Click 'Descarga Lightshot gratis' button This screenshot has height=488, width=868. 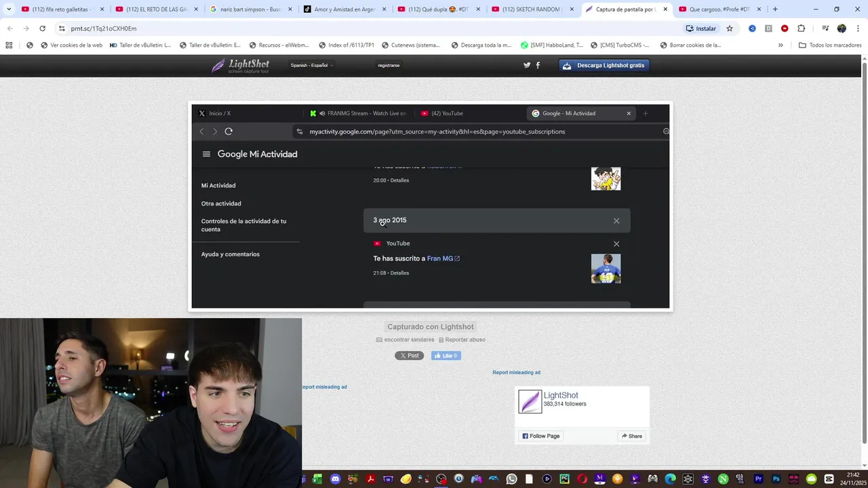(604, 65)
